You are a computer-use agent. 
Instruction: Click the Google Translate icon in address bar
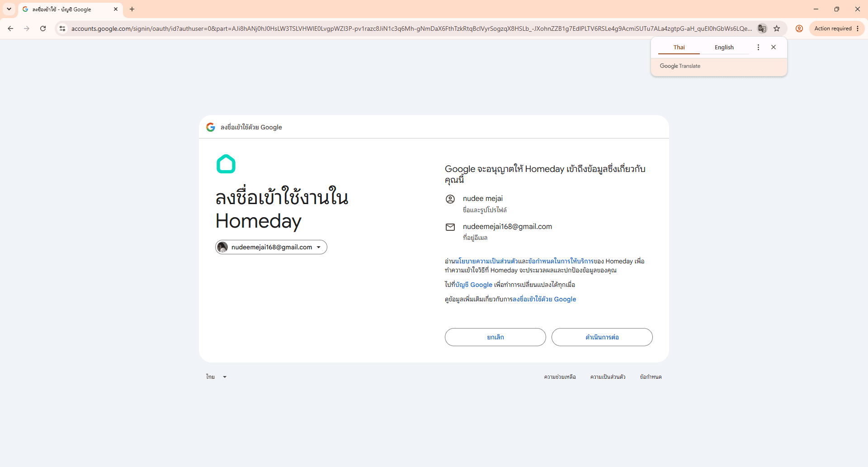pyautogui.click(x=762, y=29)
